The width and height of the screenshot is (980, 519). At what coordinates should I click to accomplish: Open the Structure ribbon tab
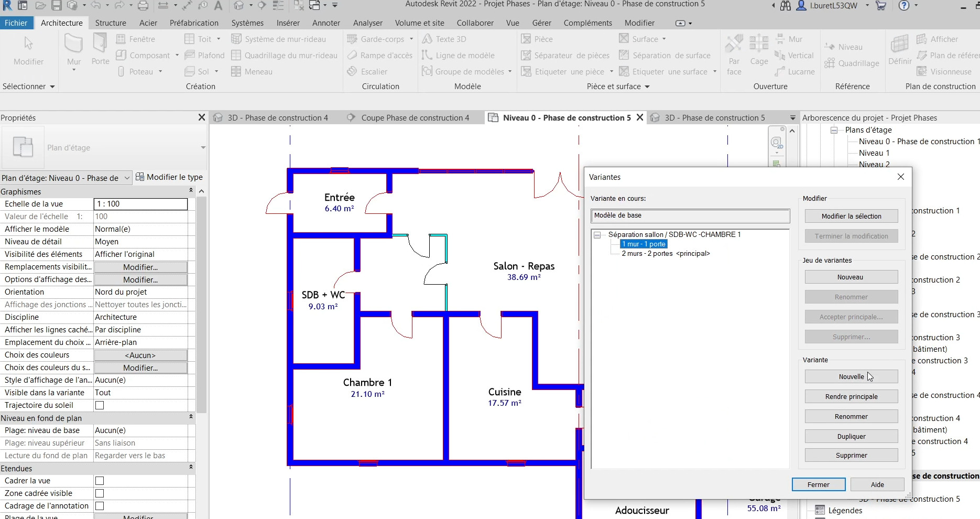click(x=111, y=23)
